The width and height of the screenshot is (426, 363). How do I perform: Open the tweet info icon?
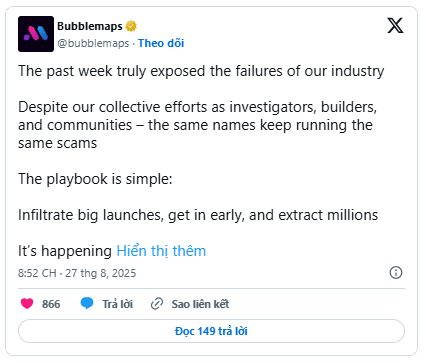pos(396,273)
